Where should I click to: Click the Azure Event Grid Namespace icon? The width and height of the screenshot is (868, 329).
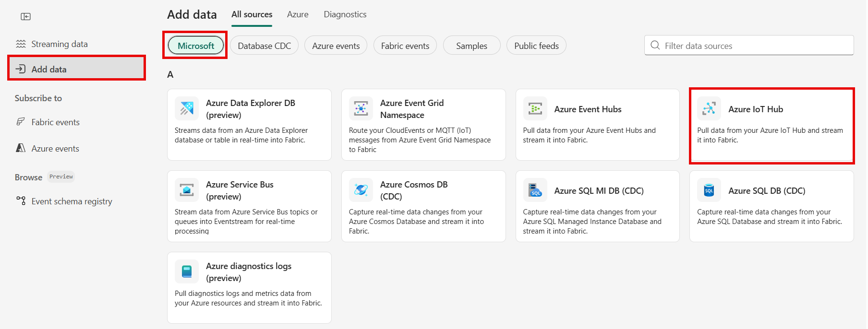point(361,108)
